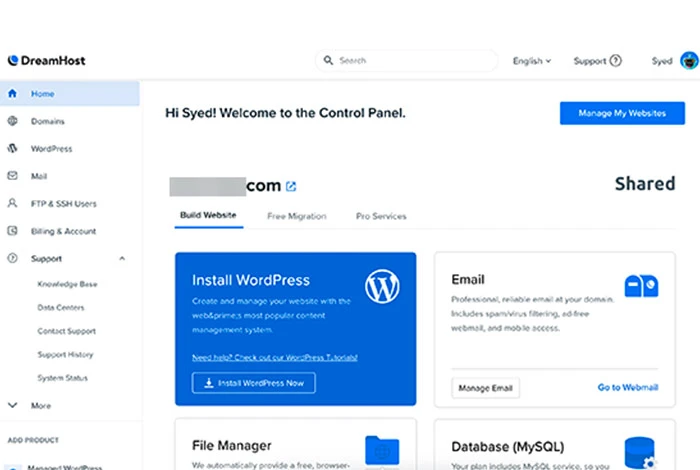Click the Database (MySQL) card title
The width and height of the screenshot is (700, 470).
coord(508,447)
